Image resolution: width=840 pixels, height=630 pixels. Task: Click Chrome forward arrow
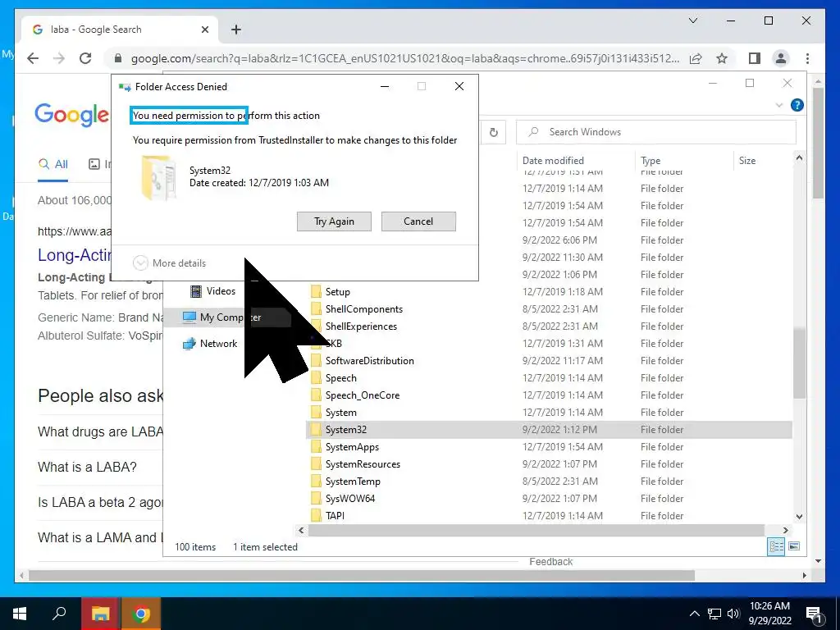click(x=59, y=58)
